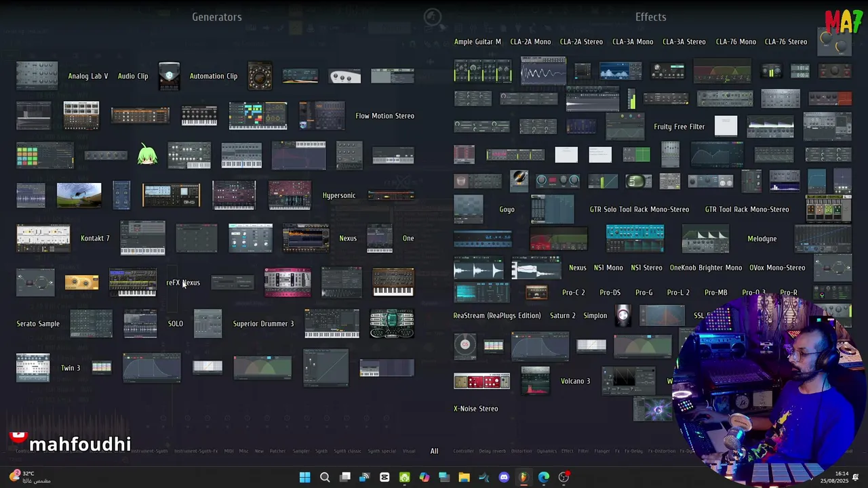Select the Hypersonic generator
The image size is (868, 488).
pyautogui.click(x=339, y=195)
